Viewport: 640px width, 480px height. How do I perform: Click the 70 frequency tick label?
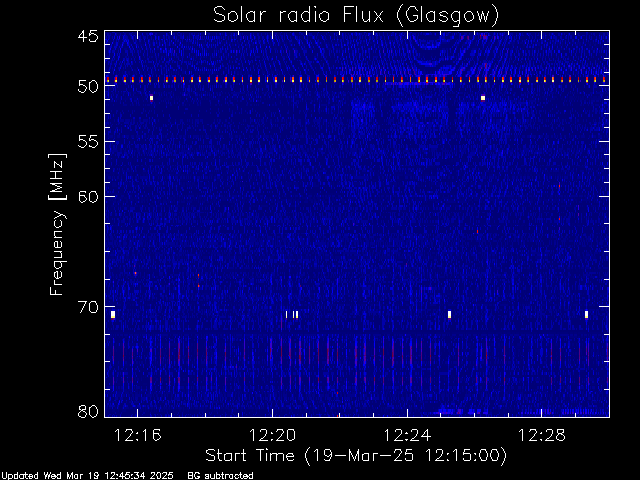pyautogui.click(x=88, y=307)
